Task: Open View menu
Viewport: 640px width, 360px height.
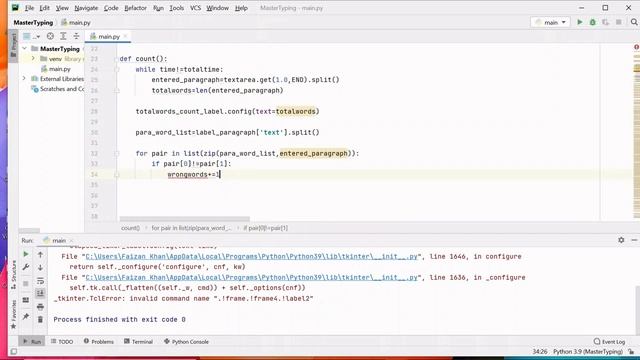Action: 62,8
